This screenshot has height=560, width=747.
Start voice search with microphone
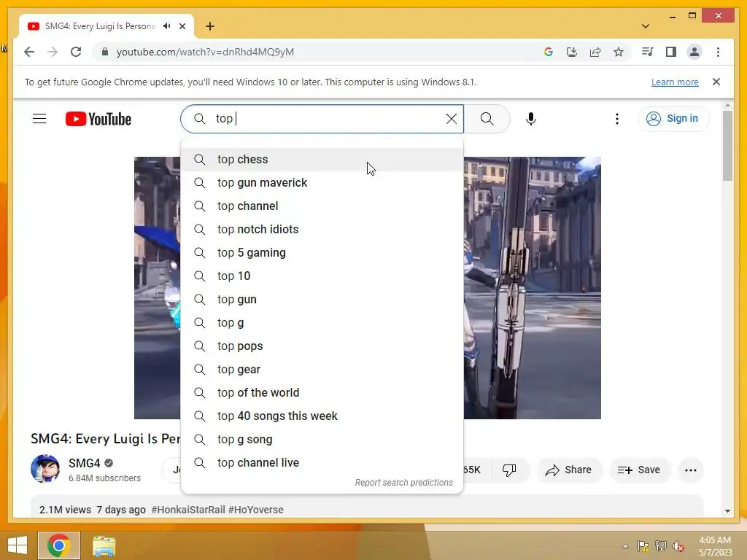531,119
